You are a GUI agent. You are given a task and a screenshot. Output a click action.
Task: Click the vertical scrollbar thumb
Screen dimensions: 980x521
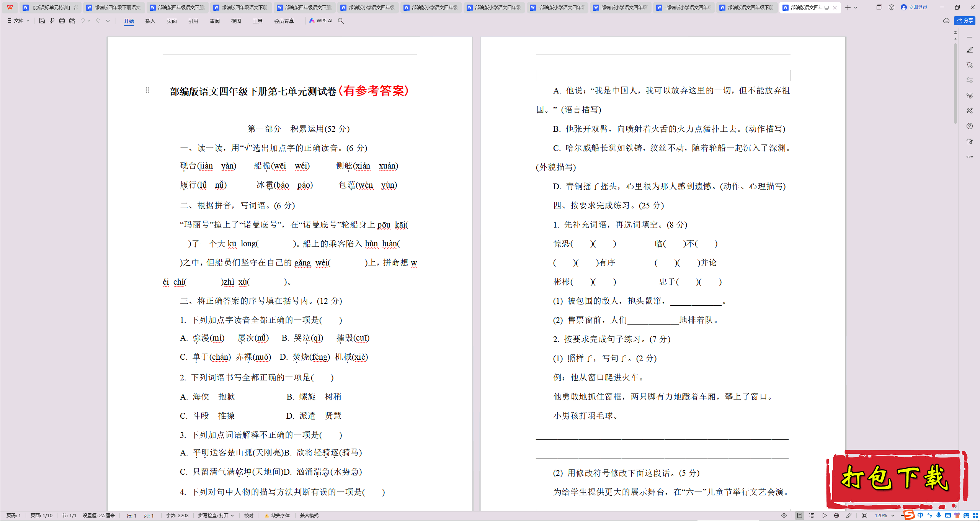[955, 84]
